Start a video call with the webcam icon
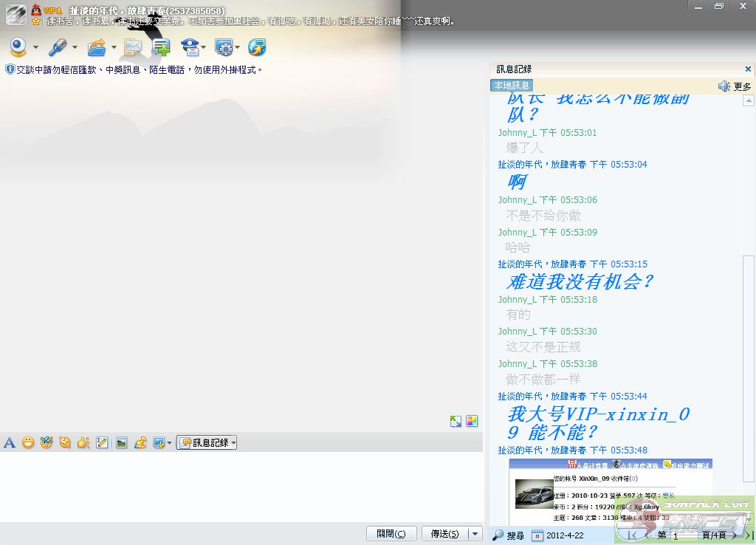756x545 pixels. (x=18, y=48)
